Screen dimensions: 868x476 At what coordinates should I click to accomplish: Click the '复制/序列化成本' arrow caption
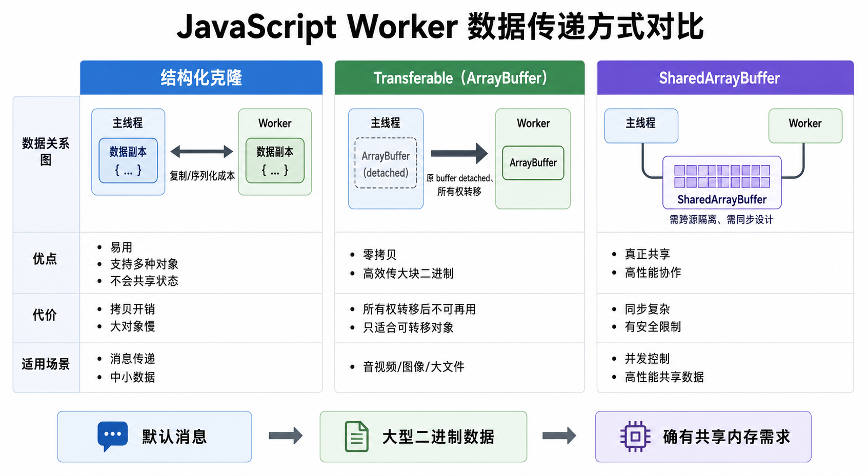pos(202,176)
